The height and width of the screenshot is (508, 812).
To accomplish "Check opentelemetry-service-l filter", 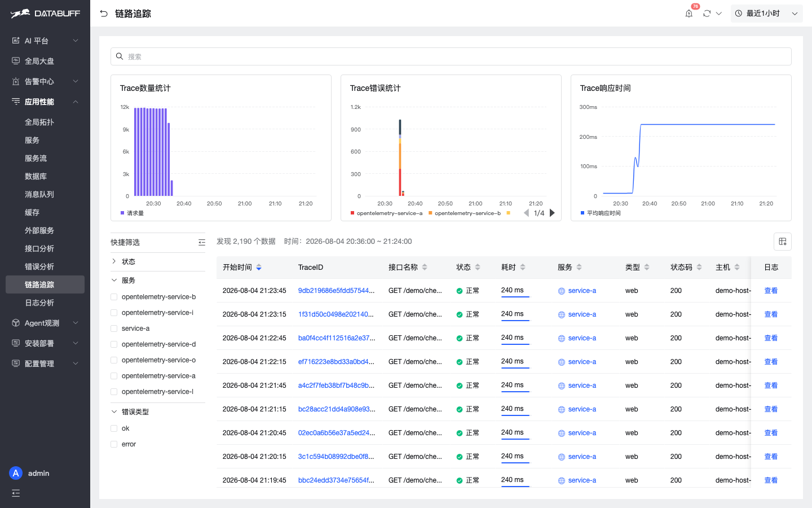I will 114,392.
